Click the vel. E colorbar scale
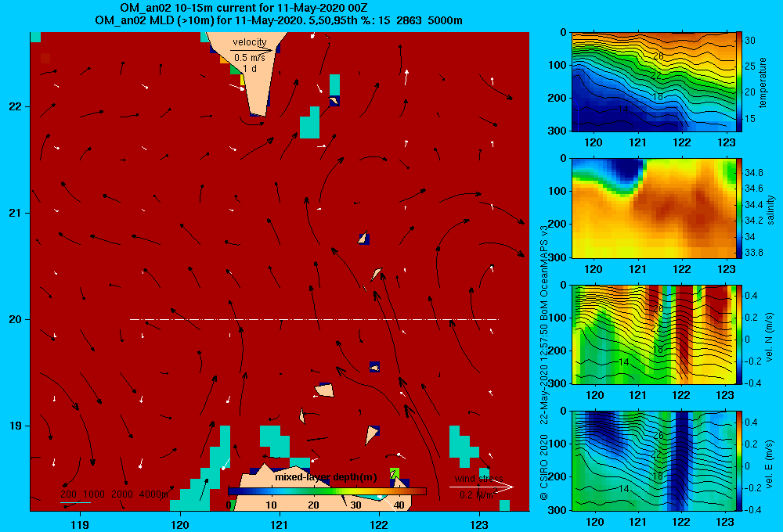 pos(739,461)
